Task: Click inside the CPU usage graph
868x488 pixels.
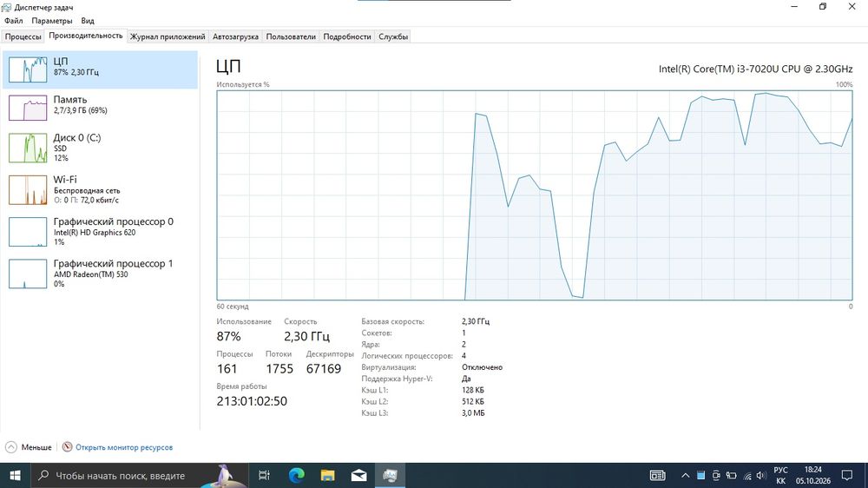Action: pos(534,195)
